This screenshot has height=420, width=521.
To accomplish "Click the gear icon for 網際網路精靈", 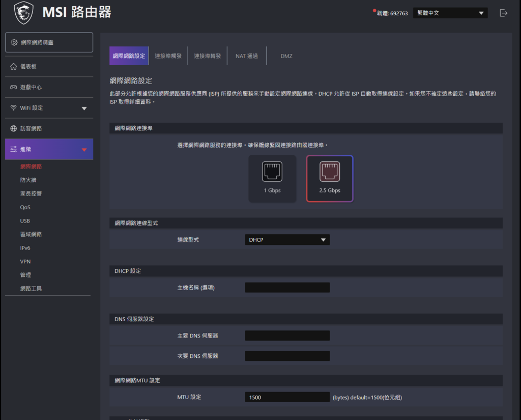I will pyautogui.click(x=14, y=42).
